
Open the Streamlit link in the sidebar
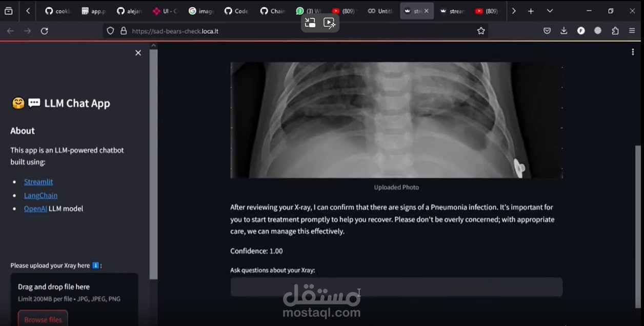[38, 181]
